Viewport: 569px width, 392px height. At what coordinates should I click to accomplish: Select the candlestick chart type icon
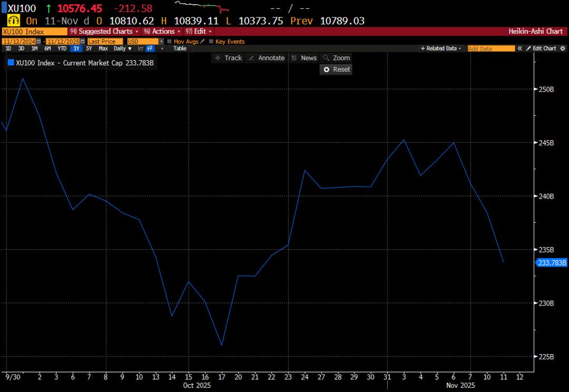tap(150, 48)
